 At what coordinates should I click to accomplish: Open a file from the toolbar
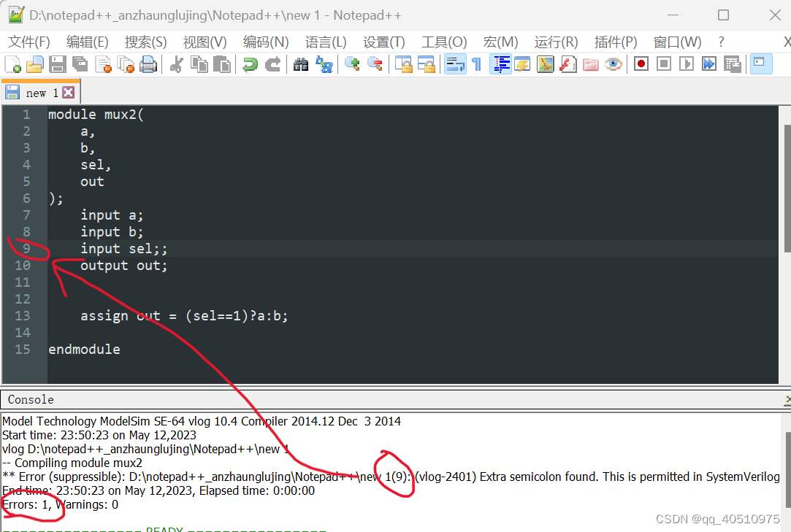(34, 64)
